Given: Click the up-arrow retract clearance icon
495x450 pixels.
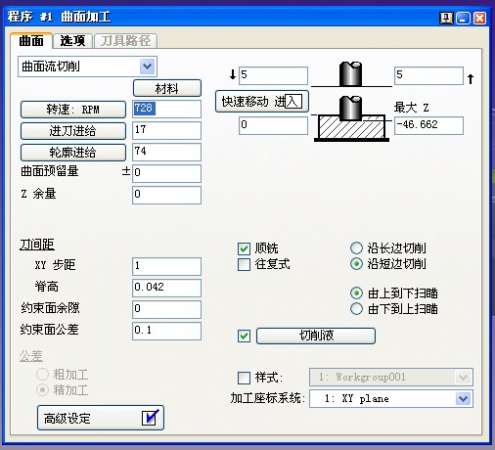Looking at the screenshot, I should pyautogui.click(x=470, y=79).
